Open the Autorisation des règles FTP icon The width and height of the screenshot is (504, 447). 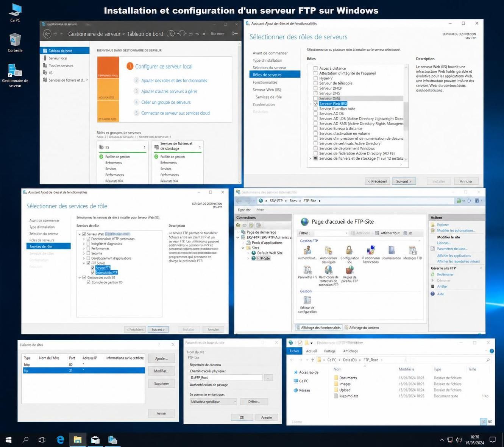click(x=328, y=250)
